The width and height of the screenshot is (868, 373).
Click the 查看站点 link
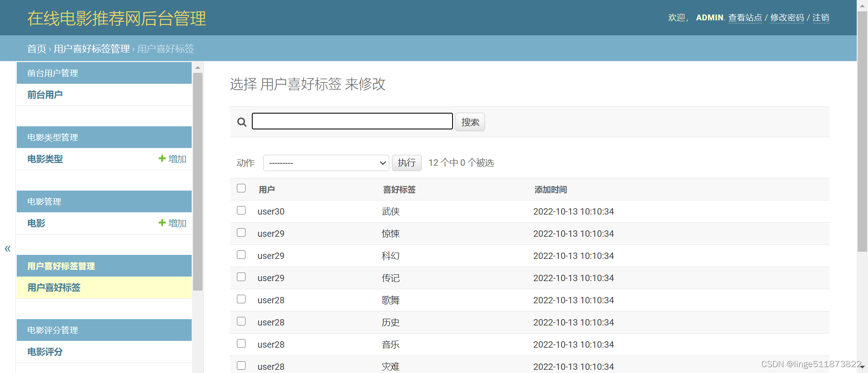click(x=745, y=18)
